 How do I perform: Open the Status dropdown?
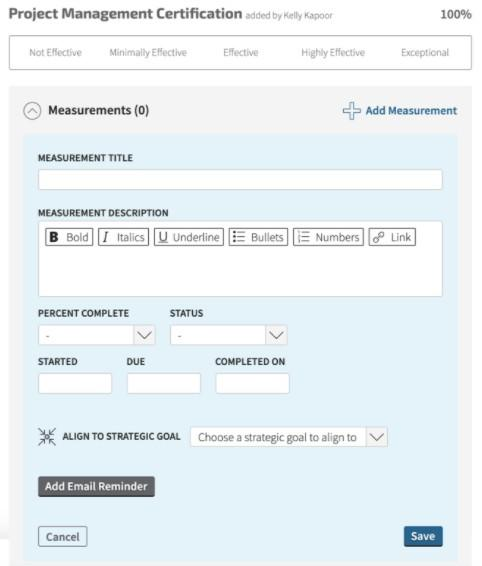[229, 335]
